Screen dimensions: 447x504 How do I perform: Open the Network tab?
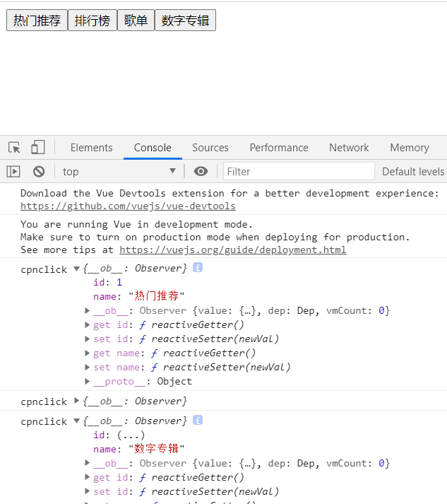[349, 148]
